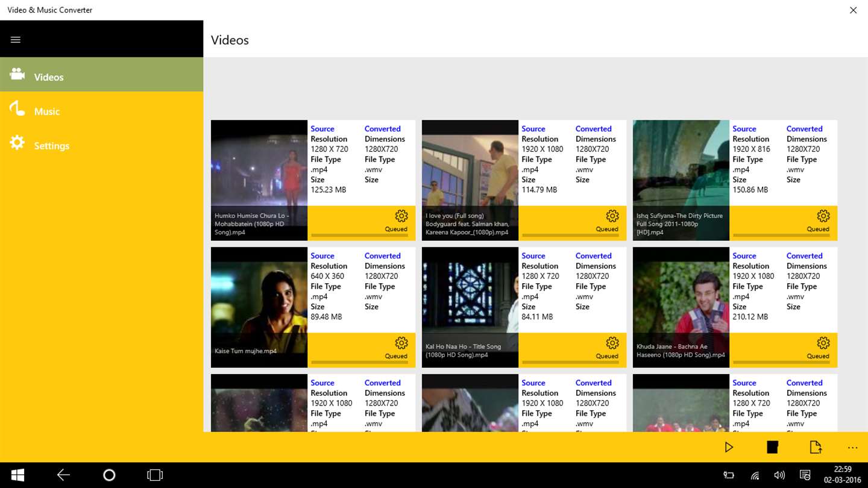Open settings gear for Ishq Sufiyana video
The width and height of the screenshot is (868, 488).
pos(823,216)
